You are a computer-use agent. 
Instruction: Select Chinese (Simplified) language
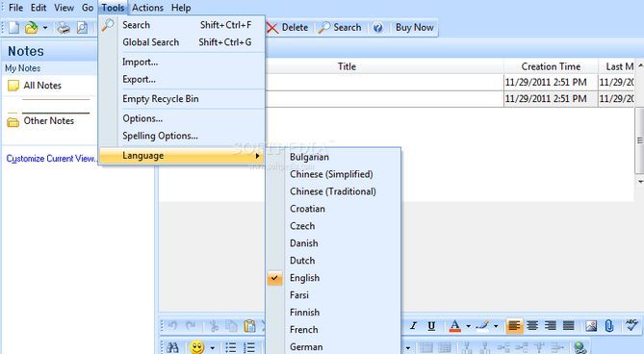(x=333, y=174)
